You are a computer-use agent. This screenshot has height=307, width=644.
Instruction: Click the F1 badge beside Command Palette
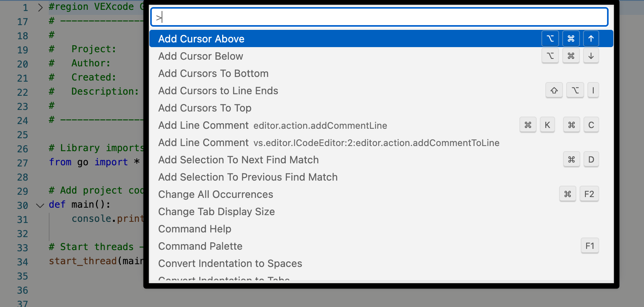590,245
